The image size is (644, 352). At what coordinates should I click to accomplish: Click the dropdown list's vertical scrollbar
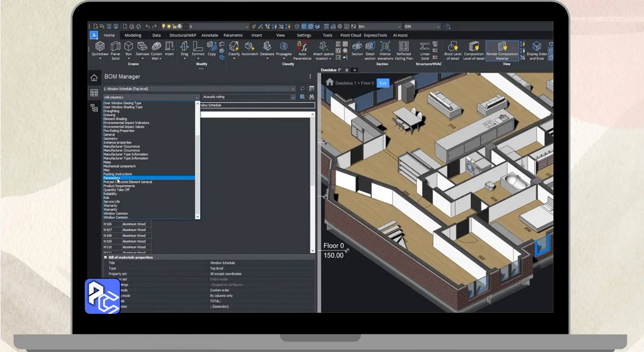pos(197,121)
